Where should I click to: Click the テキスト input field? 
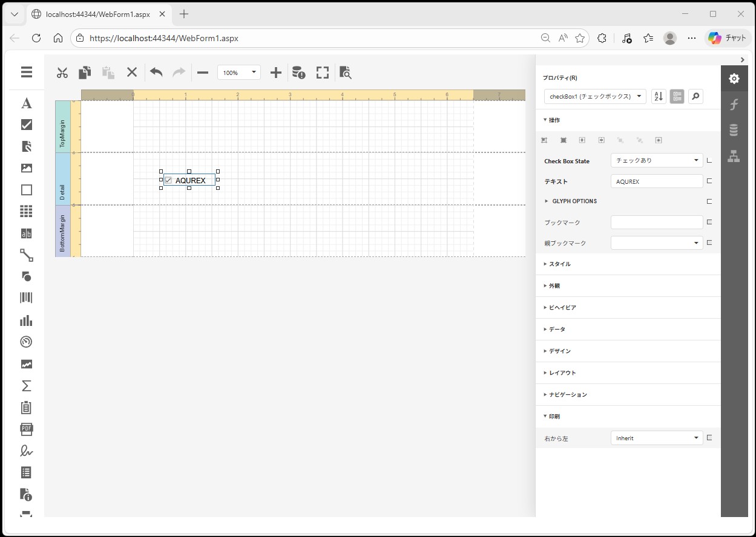[656, 181]
